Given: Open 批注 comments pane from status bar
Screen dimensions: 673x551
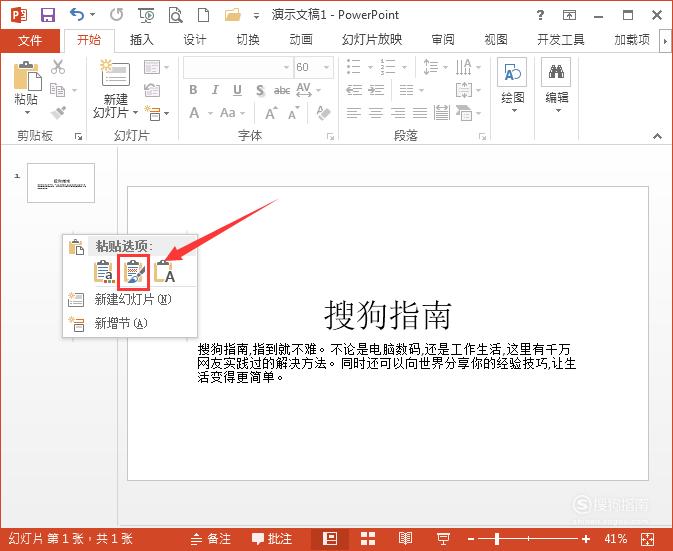Looking at the screenshot, I should pyautogui.click(x=272, y=539).
